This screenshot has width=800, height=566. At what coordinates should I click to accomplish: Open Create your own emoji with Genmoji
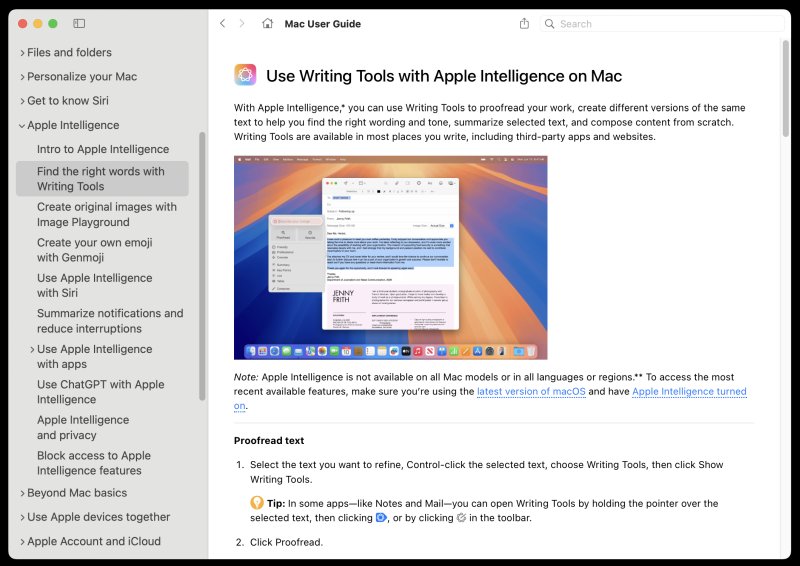click(94, 250)
